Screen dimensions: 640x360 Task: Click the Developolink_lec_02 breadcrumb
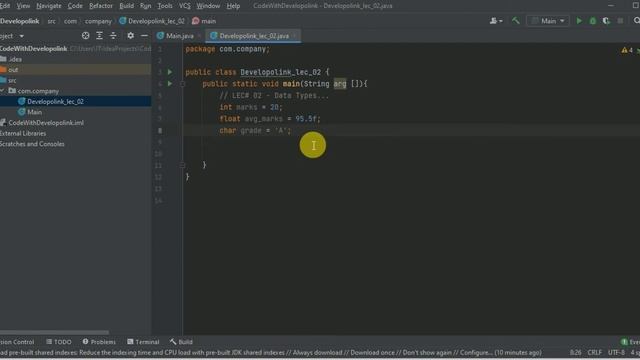tap(152, 21)
